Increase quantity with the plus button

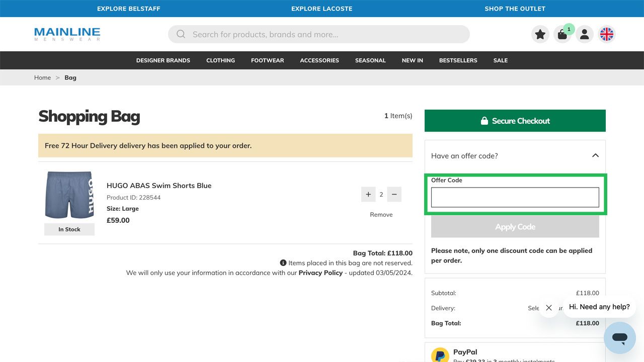pos(368,195)
